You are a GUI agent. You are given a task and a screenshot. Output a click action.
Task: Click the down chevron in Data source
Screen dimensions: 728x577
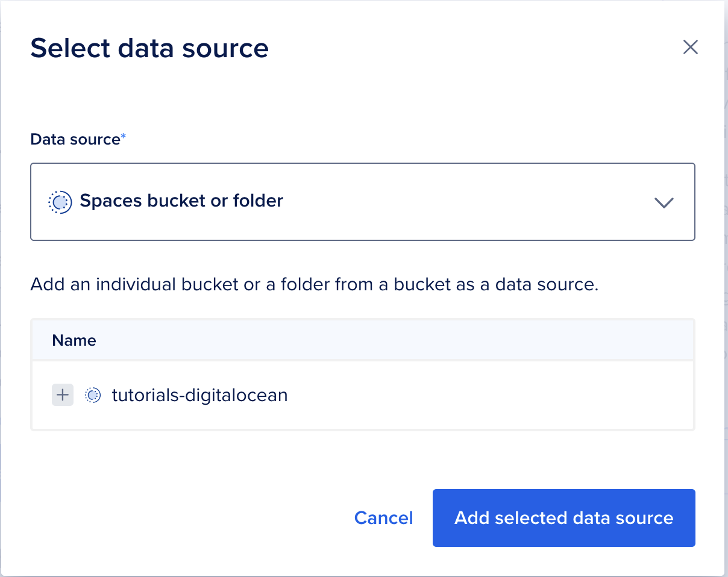pyautogui.click(x=664, y=202)
